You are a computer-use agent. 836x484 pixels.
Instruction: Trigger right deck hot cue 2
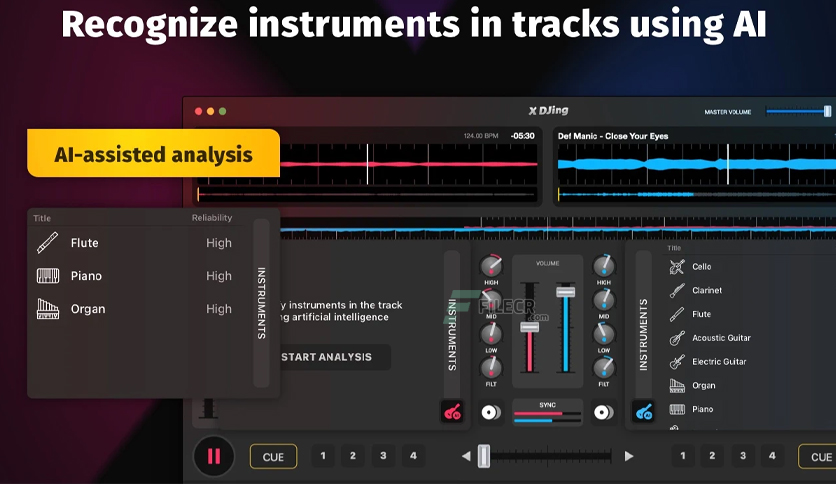(x=712, y=456)
